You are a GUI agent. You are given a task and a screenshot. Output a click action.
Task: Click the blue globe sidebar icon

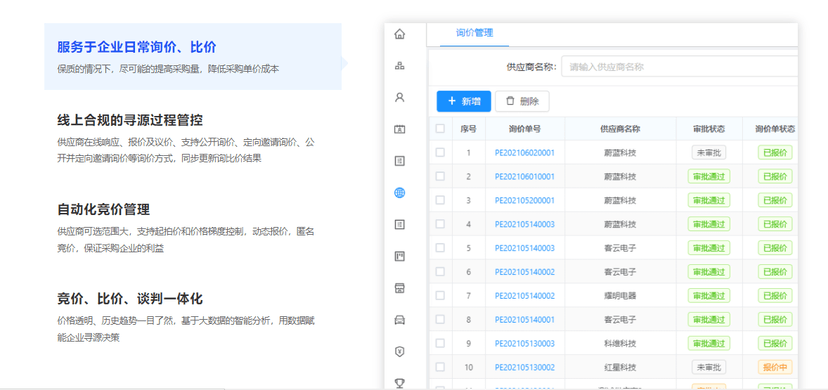point(400,193)
